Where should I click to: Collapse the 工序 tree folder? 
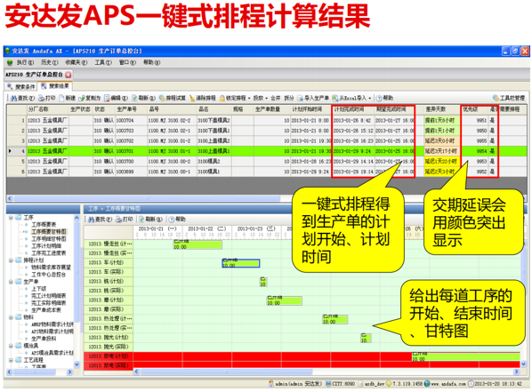tap(11, 218)
